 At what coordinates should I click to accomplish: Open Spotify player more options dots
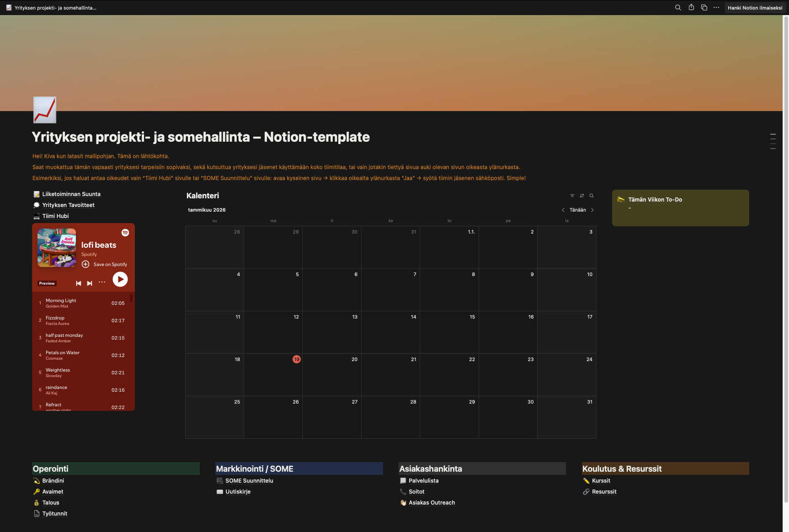[102, 282]
